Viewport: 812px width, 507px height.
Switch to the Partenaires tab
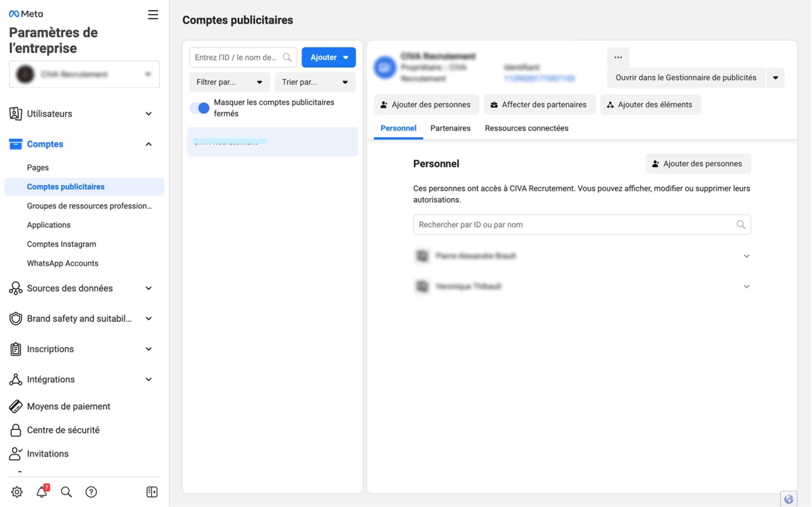click(x=450, y=128)
